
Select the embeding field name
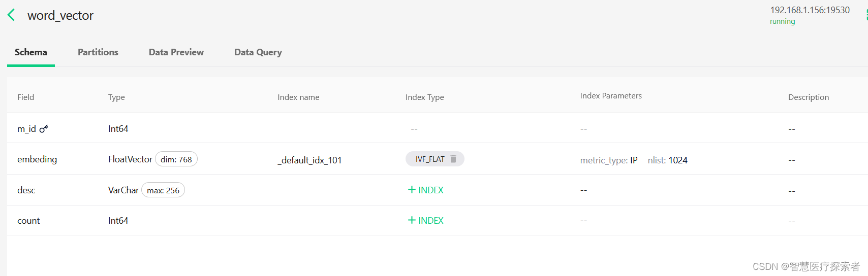[37, 159]
